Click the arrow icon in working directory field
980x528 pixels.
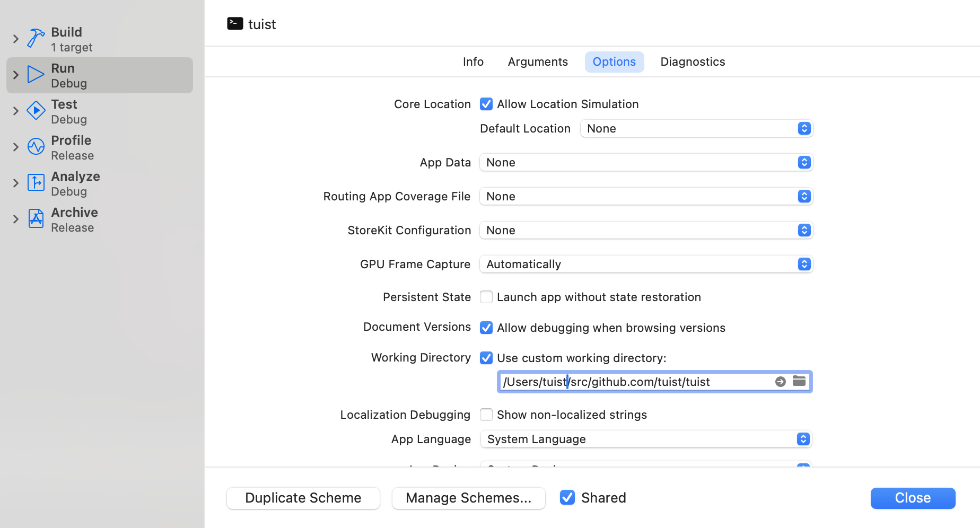pos(780,382)
